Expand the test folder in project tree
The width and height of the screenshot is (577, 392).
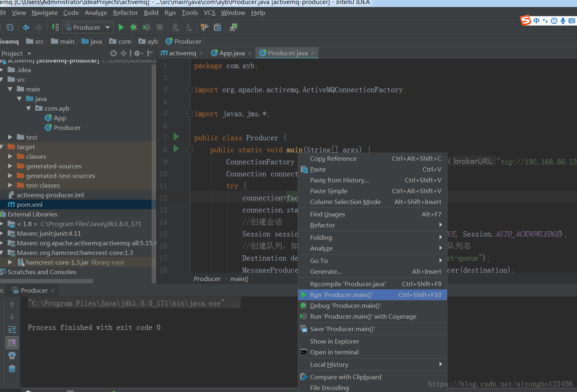10,137
